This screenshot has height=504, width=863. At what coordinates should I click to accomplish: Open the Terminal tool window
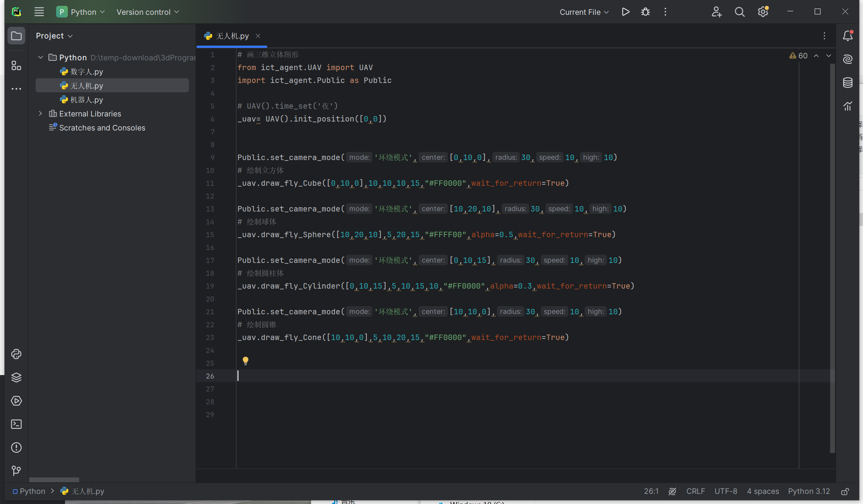pyautogui.click(x=16, y=424)
